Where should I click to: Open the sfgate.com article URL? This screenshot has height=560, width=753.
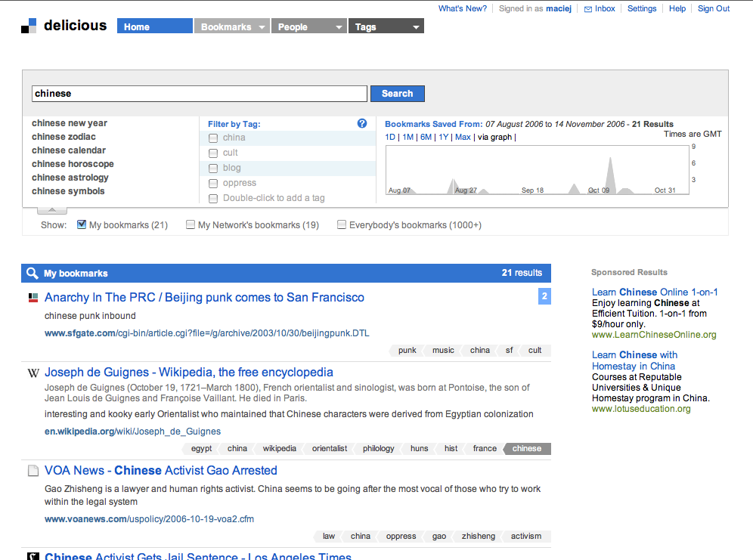coord(207,333)
